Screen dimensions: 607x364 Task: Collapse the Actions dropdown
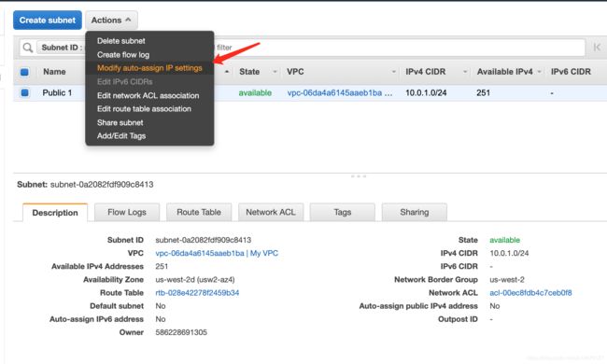pyautogui.click(x=111, y=21)
